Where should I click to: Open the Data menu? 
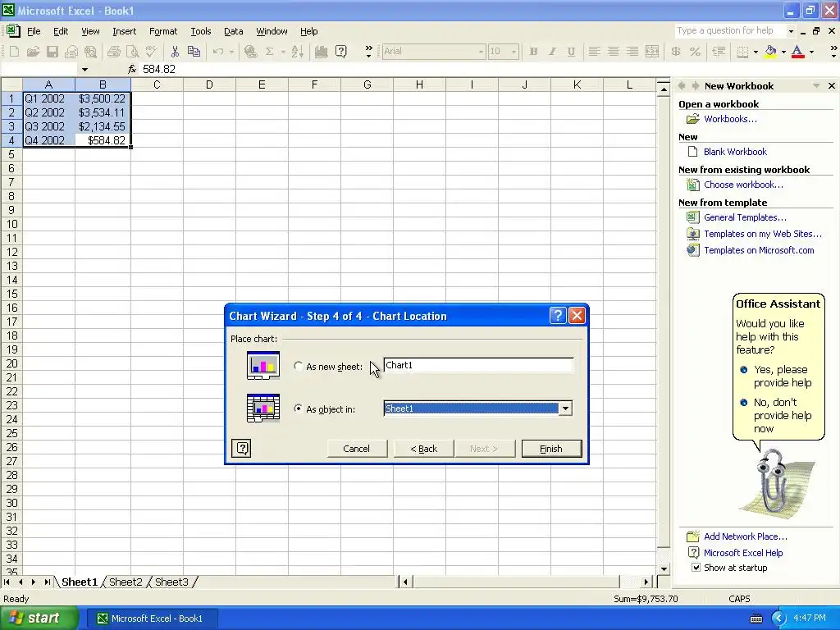pyautogui.click(x=233, y=31)
